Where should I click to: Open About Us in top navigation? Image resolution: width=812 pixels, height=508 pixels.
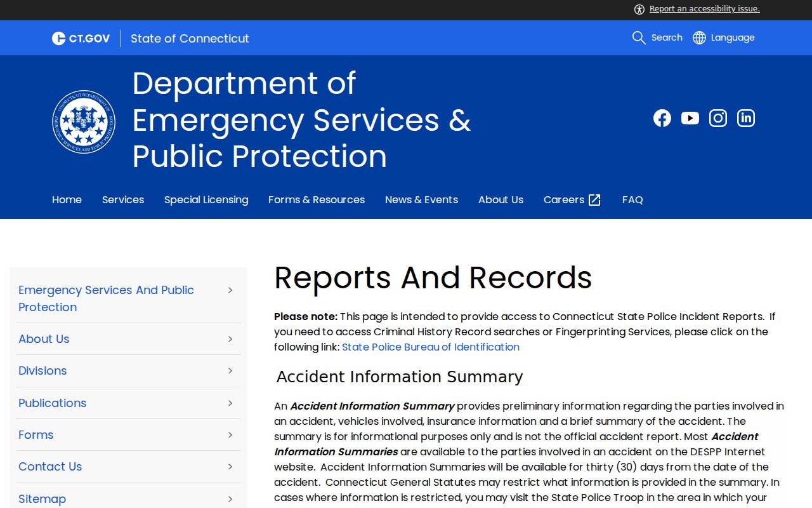(501, 200)
